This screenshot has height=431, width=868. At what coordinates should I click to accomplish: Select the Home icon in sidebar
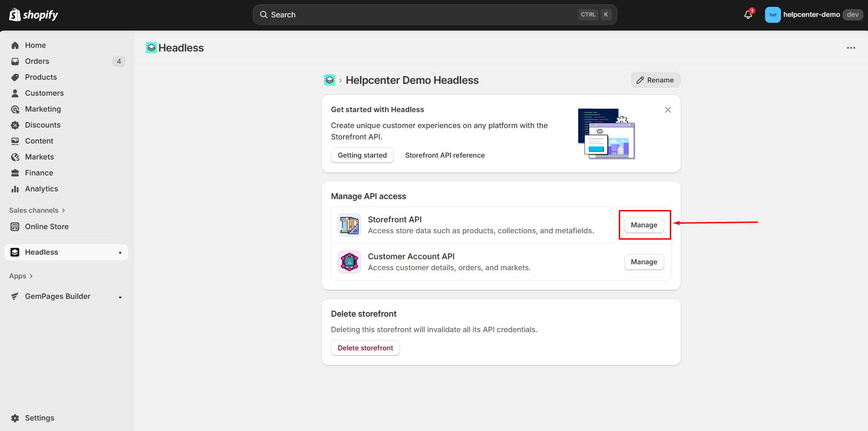15,45
